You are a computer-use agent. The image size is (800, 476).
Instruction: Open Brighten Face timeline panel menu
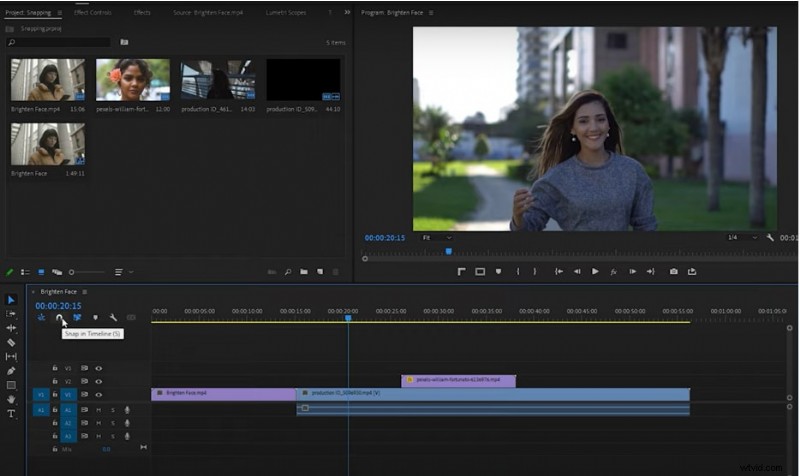click(x=85, y=292)
